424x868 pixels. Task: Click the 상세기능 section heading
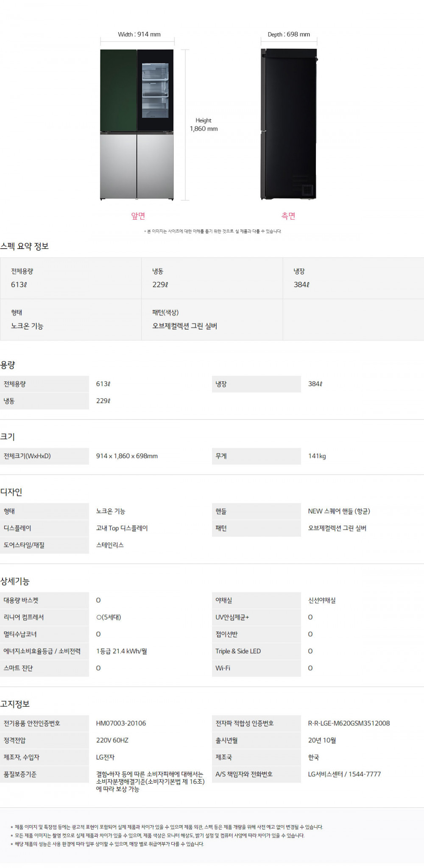[x=15, y=581]
